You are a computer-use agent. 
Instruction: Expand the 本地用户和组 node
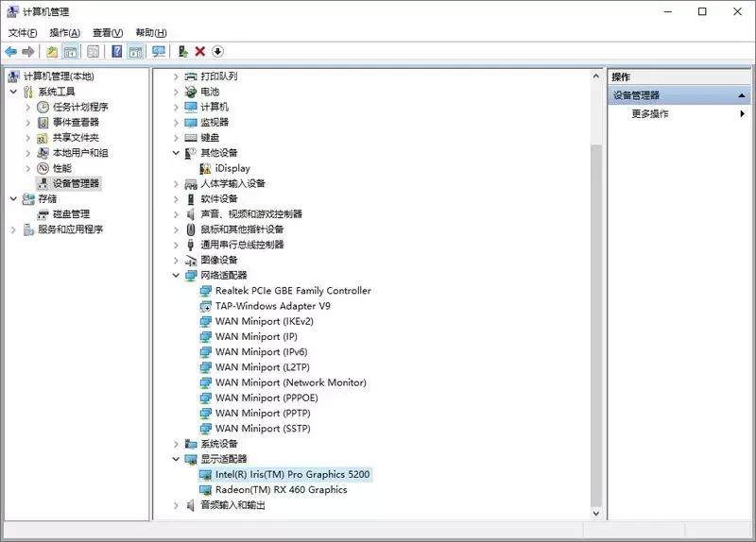point(28,153)
